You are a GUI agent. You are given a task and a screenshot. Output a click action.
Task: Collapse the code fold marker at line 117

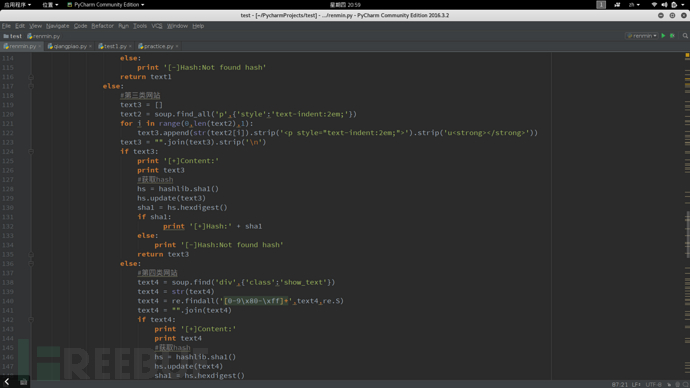[31, 86]
